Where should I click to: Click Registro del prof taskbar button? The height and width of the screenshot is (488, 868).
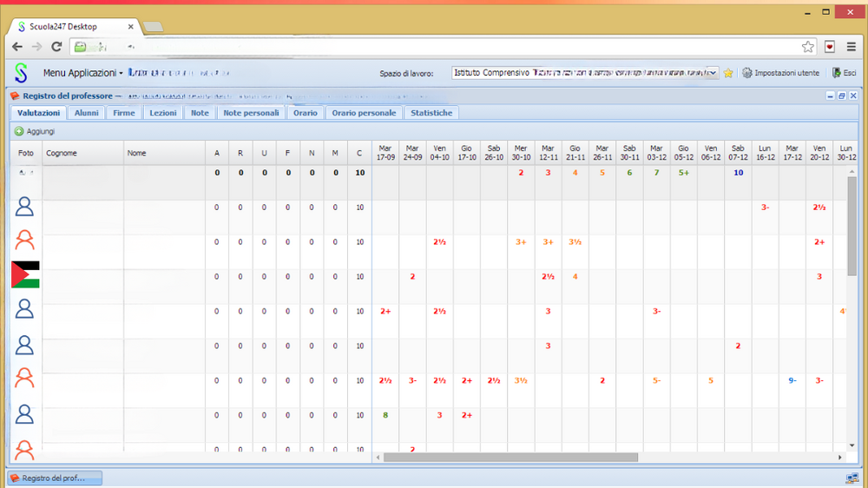55,478
